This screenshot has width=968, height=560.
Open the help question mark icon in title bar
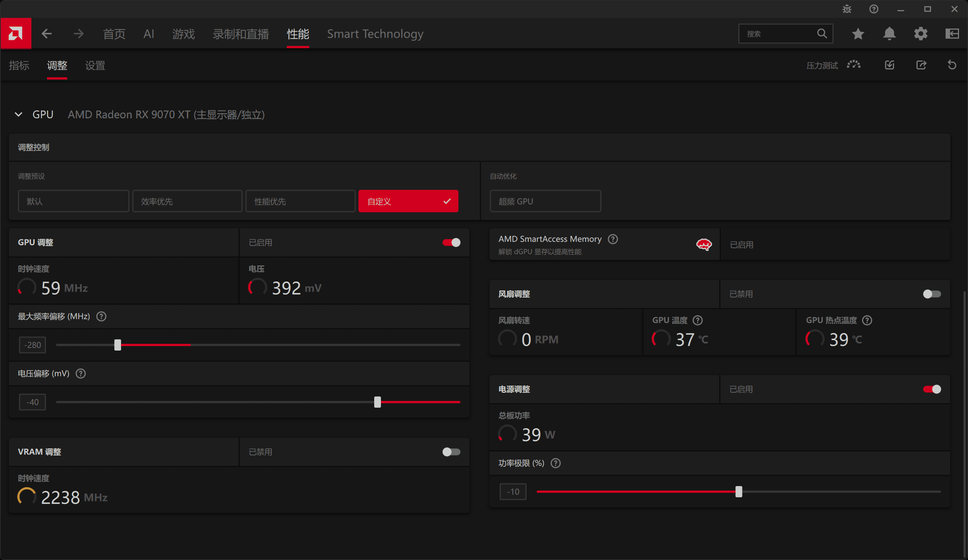click(x=874, y=9)
